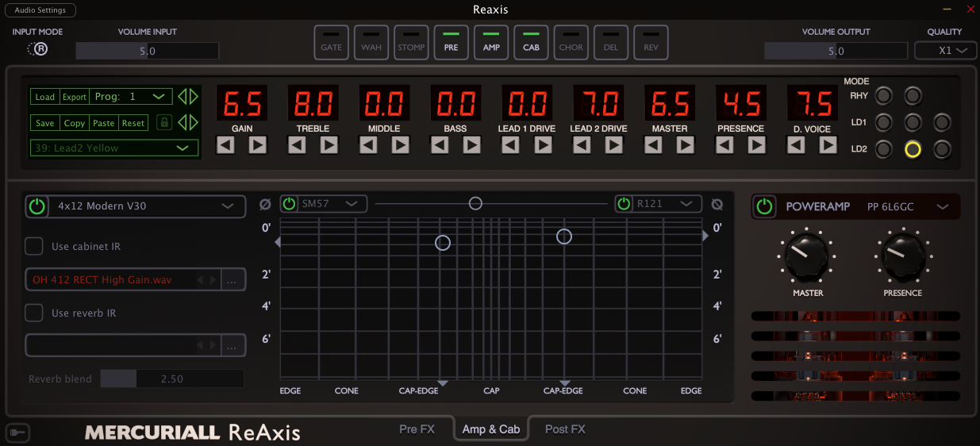Increase LEAD 2 DRIVE value
Screen dimensions: 980x446
614,145
